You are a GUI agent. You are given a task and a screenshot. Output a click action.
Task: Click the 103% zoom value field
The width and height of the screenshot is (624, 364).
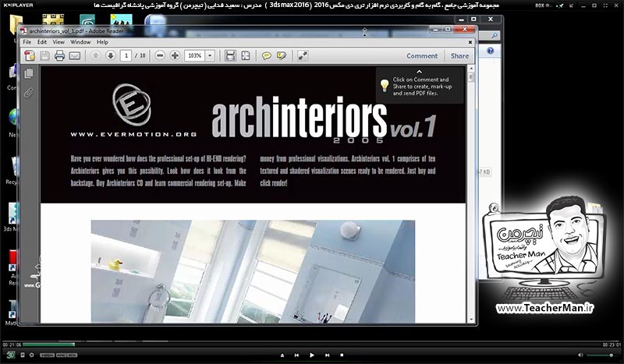(194, 55)
